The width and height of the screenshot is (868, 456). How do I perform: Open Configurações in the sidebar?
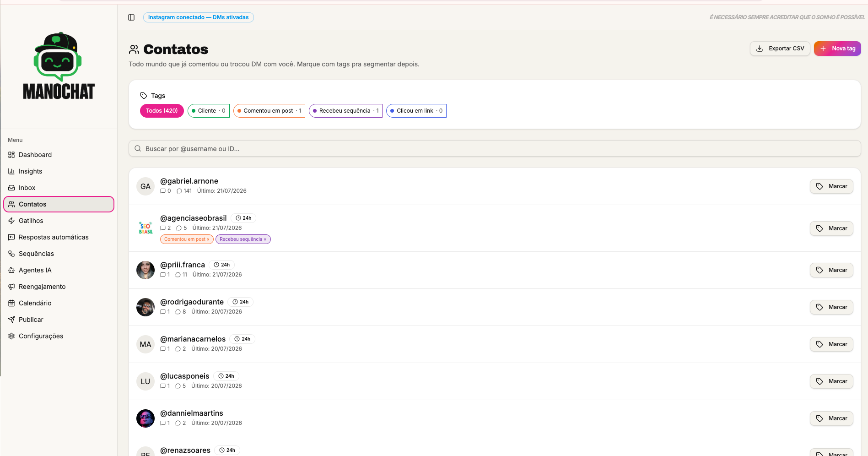coord(59,336)
